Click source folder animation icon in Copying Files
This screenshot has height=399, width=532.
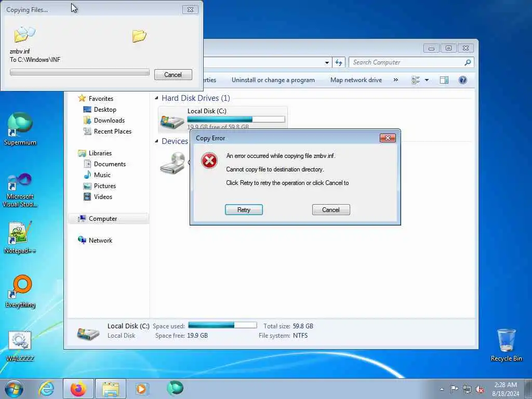(24, 34)
